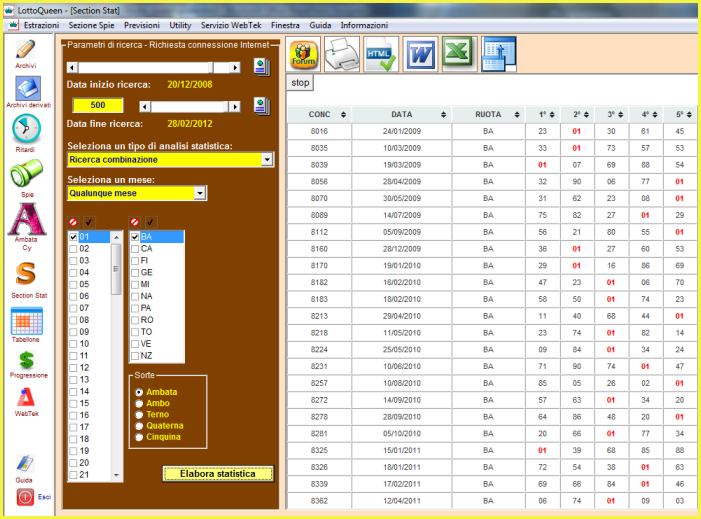The image size is (701, 519).
Task: Export results to HTML
Action: pos(381,54)
